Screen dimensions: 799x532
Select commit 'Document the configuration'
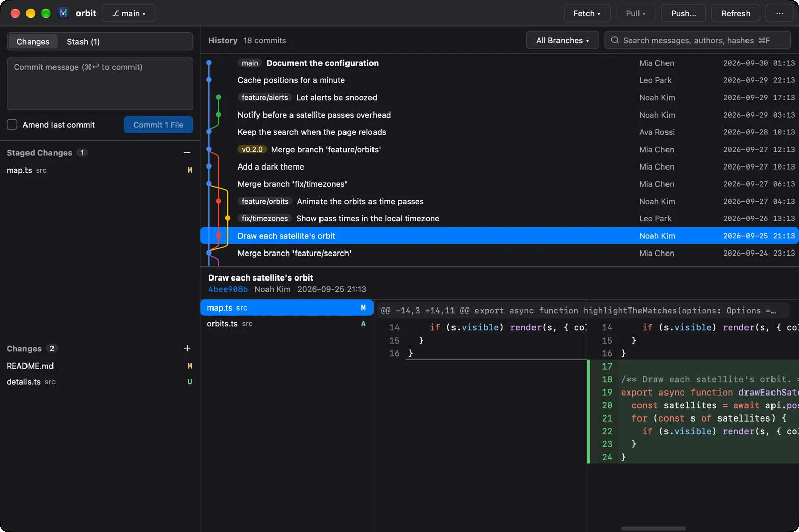tap(499, 63)
